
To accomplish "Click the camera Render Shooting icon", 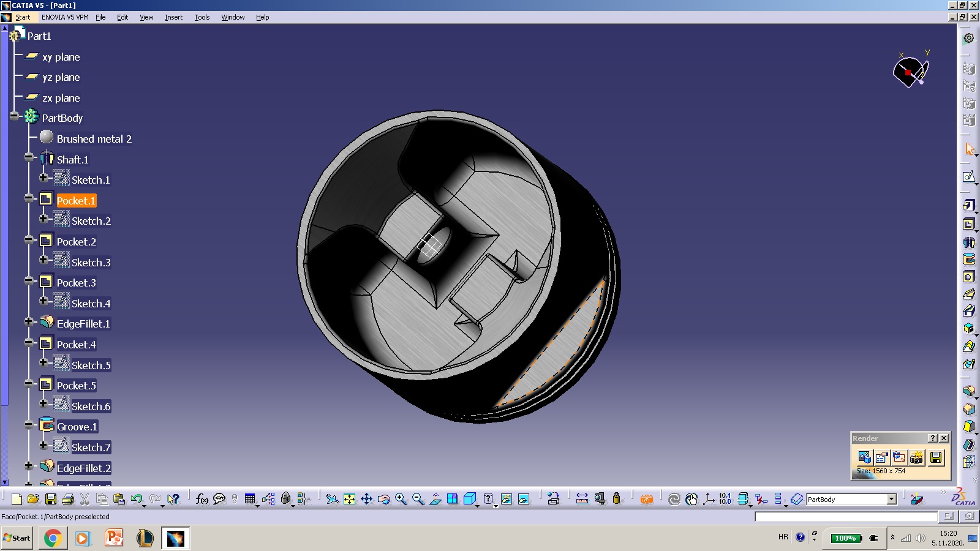I will click(x=916, y=457).
